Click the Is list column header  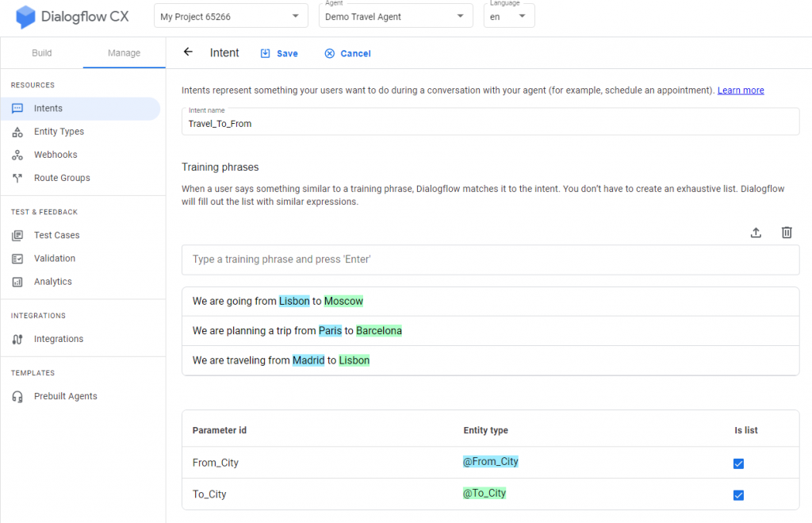(745, 430)
